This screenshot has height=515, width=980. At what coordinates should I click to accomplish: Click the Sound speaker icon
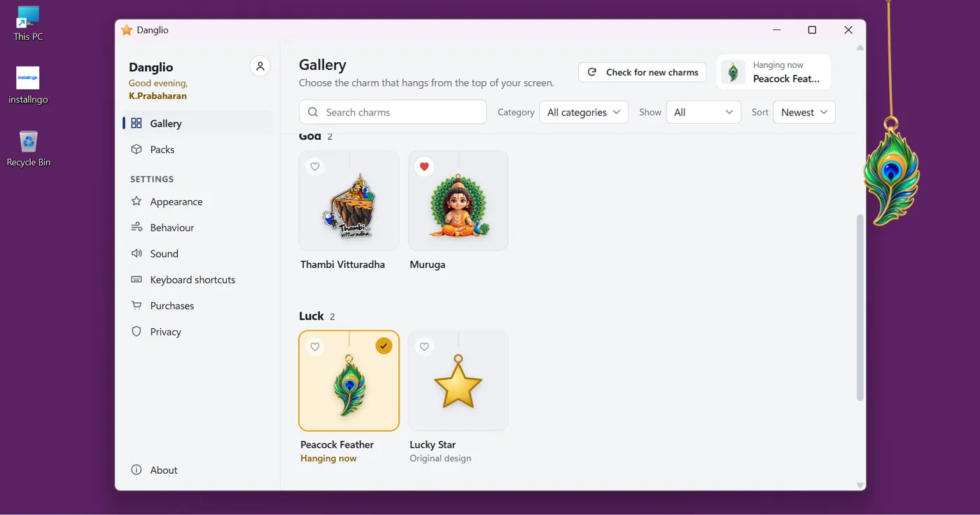pyautogui.click(x=136, y=253)
